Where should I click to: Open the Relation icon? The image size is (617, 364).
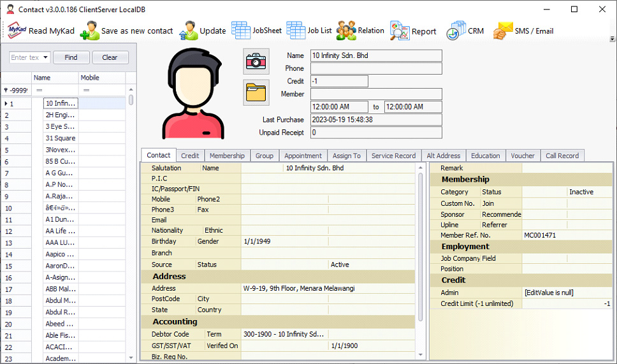346,31
